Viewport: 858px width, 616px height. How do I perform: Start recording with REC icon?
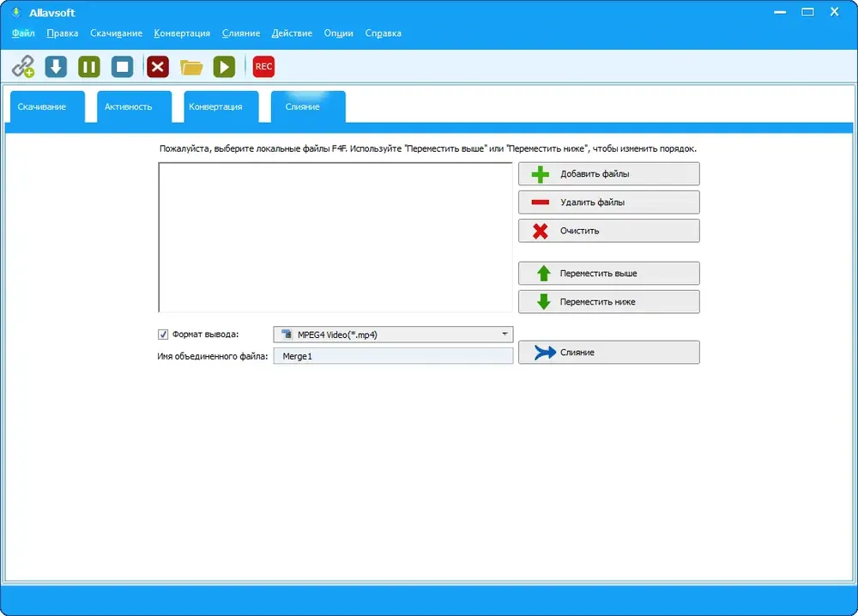tap(263, 67)
